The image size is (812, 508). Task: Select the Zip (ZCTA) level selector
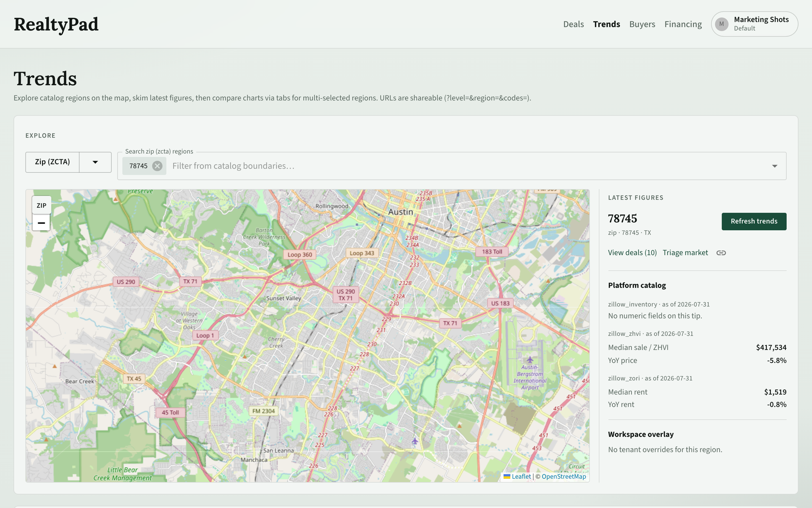click(53, 162)
